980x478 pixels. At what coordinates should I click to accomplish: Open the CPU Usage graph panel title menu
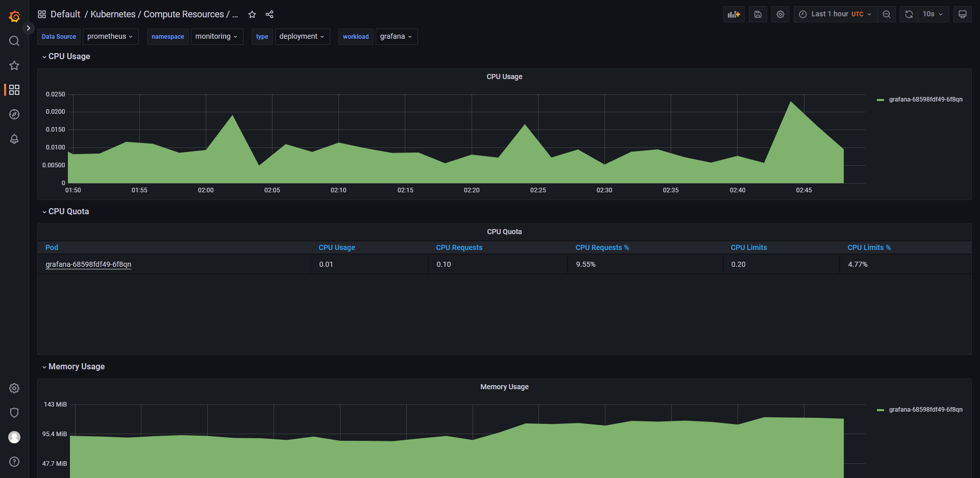pos(504,77)
